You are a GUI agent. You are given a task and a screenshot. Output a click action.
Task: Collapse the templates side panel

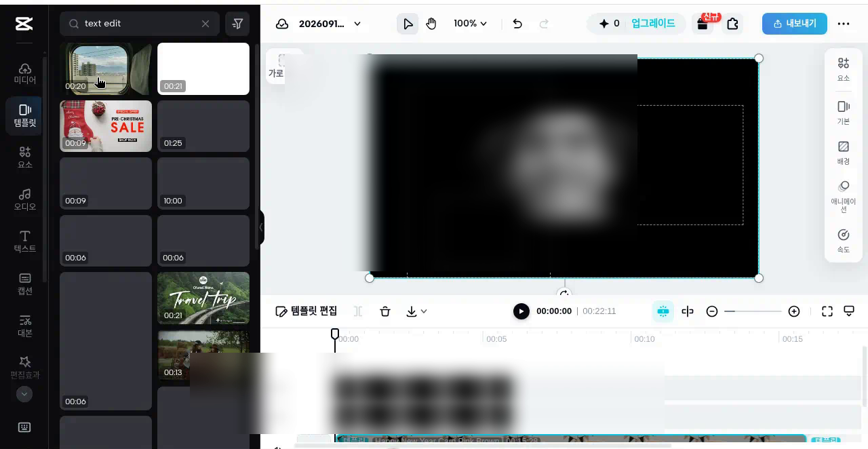261,228
